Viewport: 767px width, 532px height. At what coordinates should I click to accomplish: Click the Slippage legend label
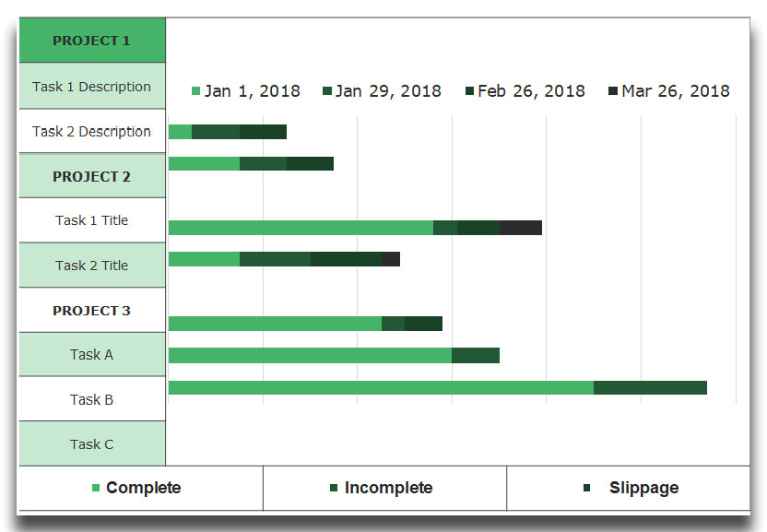tap(643, 488)
